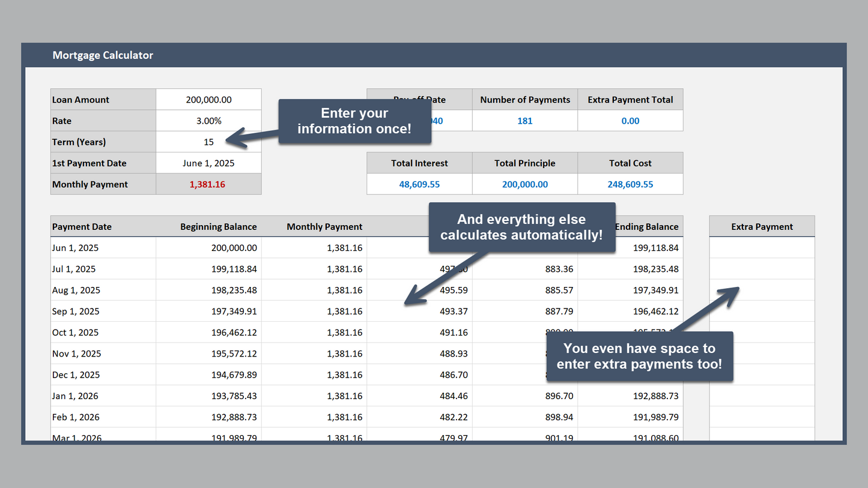Click the Monthly Payment column header in schedule
Viewport: 868px width, 488px height.
pos(314,227)
